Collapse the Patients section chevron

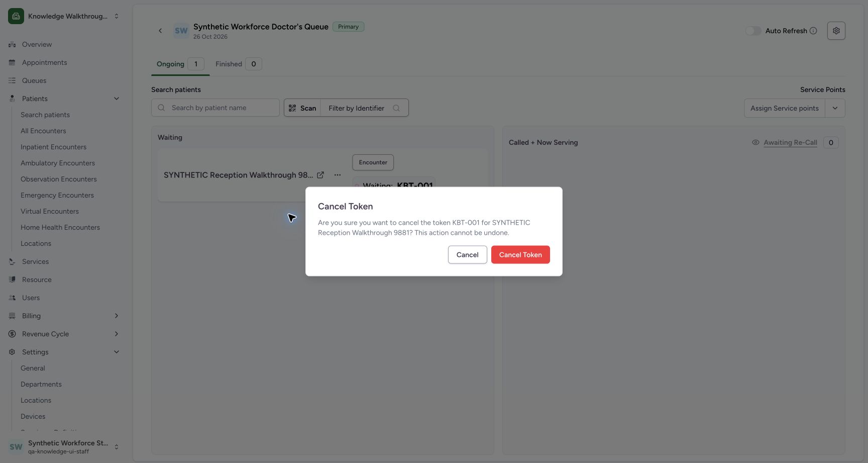point(117,99)
